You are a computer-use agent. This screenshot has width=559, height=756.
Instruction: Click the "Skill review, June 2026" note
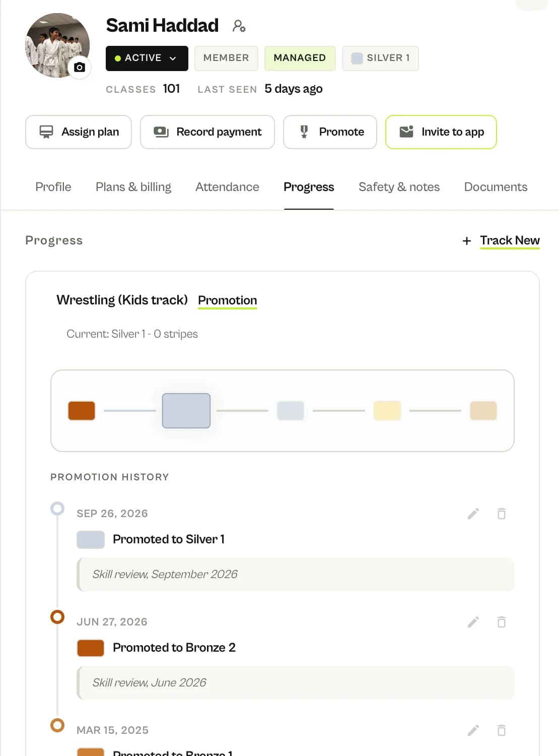pyautogui.click(x=296, y=683)
